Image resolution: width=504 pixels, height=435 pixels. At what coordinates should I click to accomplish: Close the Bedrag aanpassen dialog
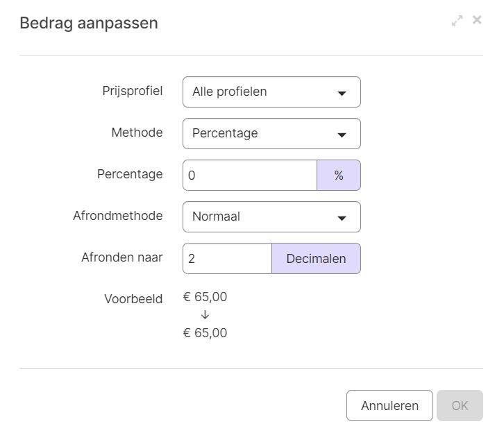[x=477, y=20]
